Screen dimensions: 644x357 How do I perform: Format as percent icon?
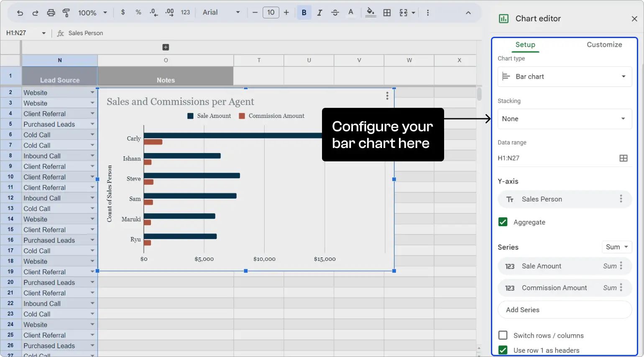(138, 12)
